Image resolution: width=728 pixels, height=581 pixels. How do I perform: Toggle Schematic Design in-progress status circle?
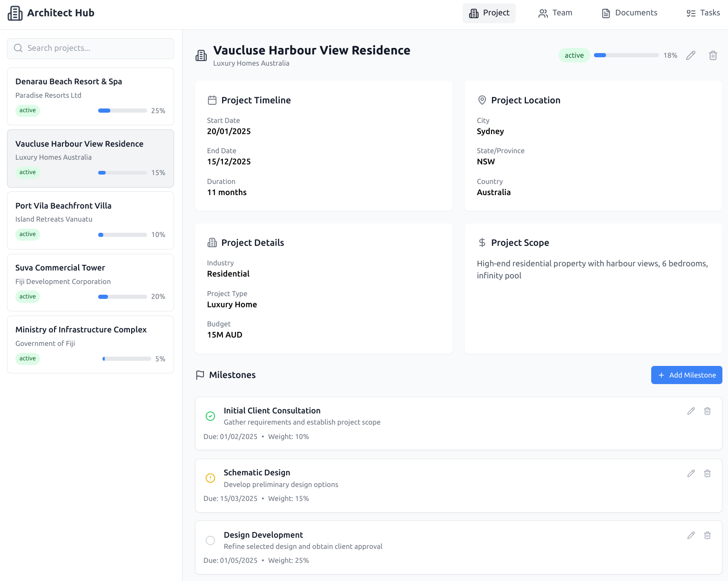pyautogui.click(x=210, y=478)
